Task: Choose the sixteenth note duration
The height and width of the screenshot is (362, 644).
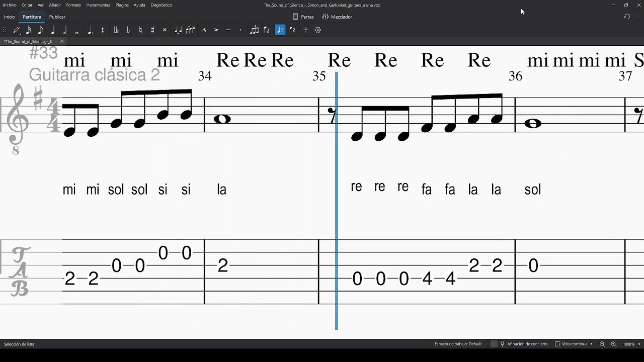Action: [29, 30]
